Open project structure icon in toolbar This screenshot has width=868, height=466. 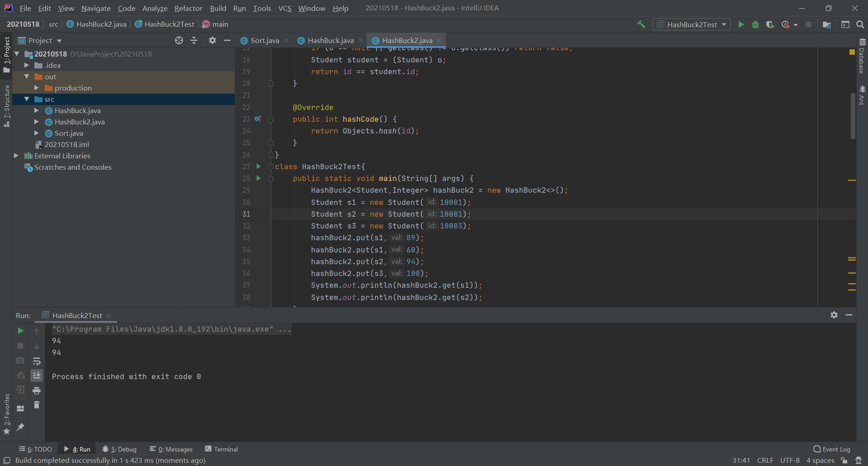[827, 24]
